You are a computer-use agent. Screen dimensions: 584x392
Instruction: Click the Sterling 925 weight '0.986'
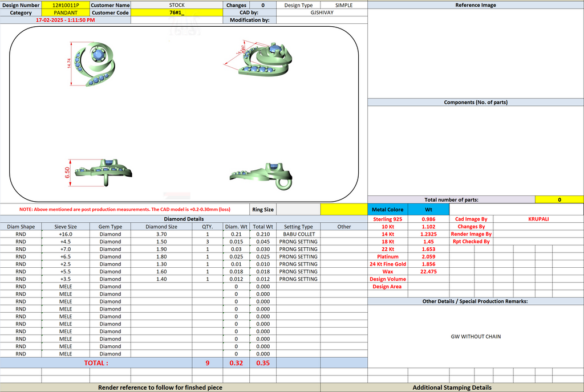(429, 219)
